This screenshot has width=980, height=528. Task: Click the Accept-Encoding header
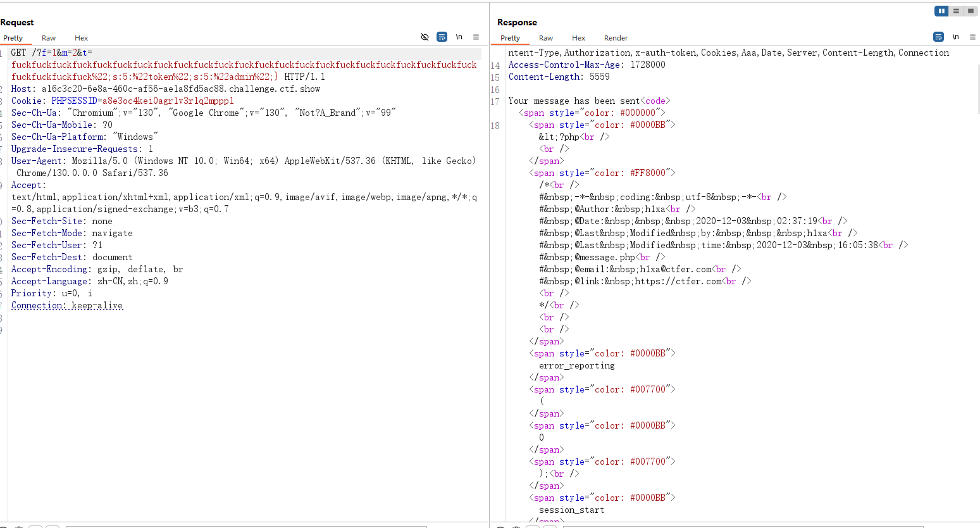pos(97,269)
